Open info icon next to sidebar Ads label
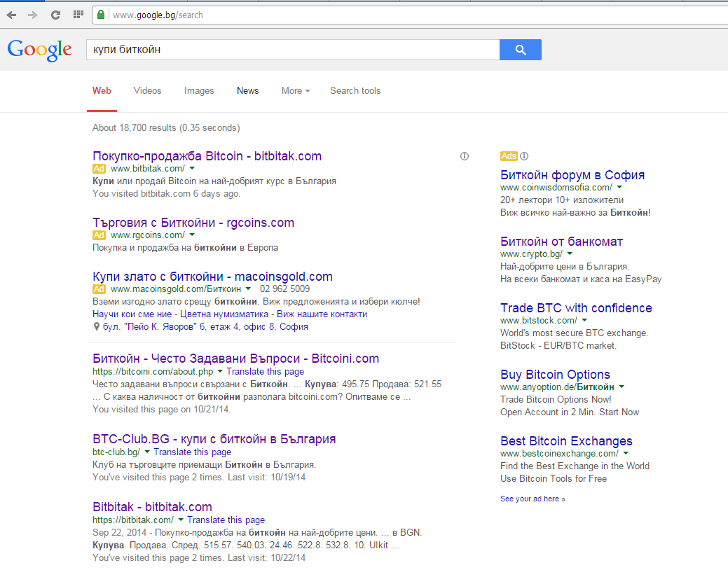 [x=524, y=156]
